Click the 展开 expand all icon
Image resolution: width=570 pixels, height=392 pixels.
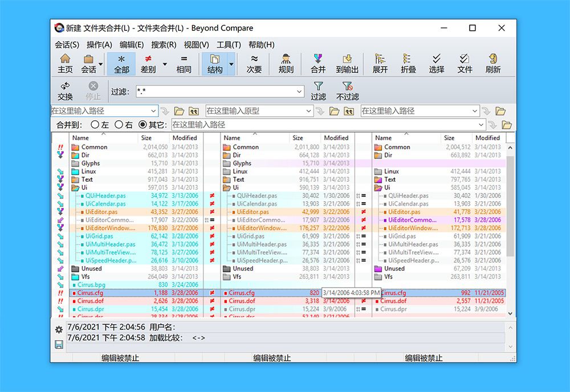pyautogui.click(x=380, y=64)
